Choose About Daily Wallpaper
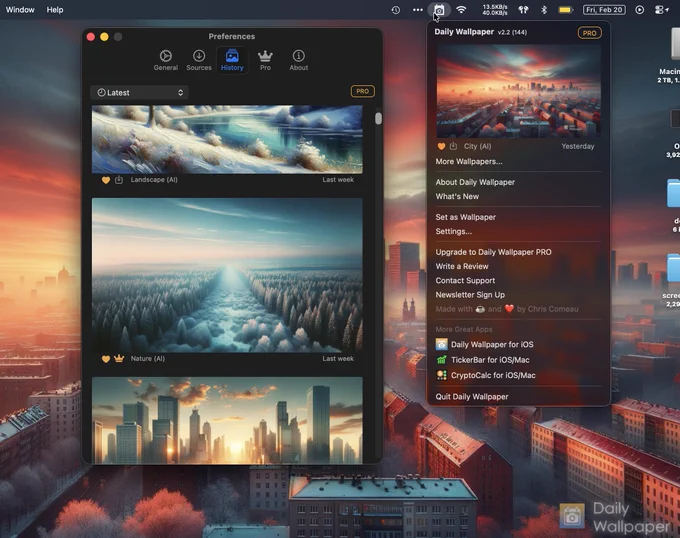 (x=475, y=182)
